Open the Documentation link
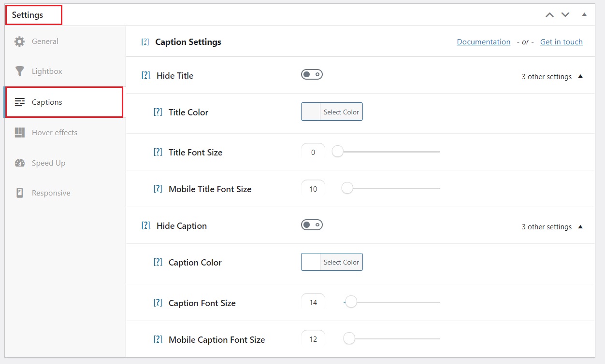This screenshot has height=364, width=605. coord(483,42)
